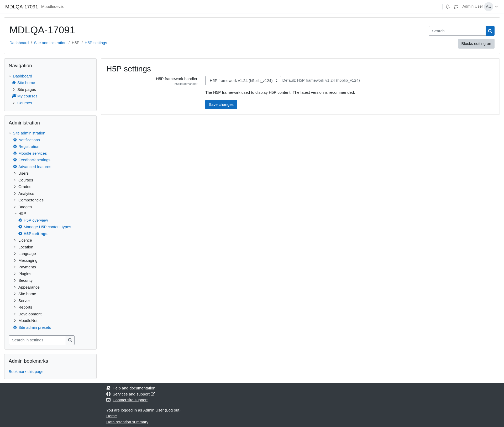Viewport: 504px width, 427px height.
Task: Click the gear icon beside Feedback settings
Action: [15, 160]
